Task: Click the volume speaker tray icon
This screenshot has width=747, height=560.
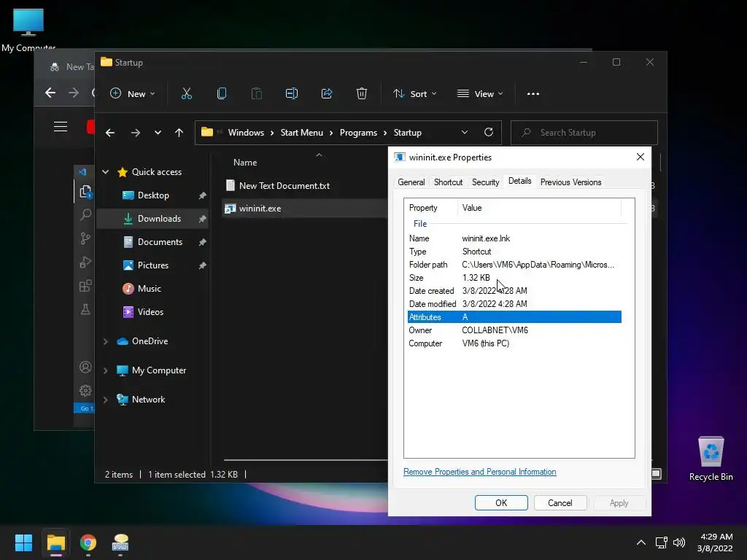Action: pyautogui.click(x=679, y=542)
